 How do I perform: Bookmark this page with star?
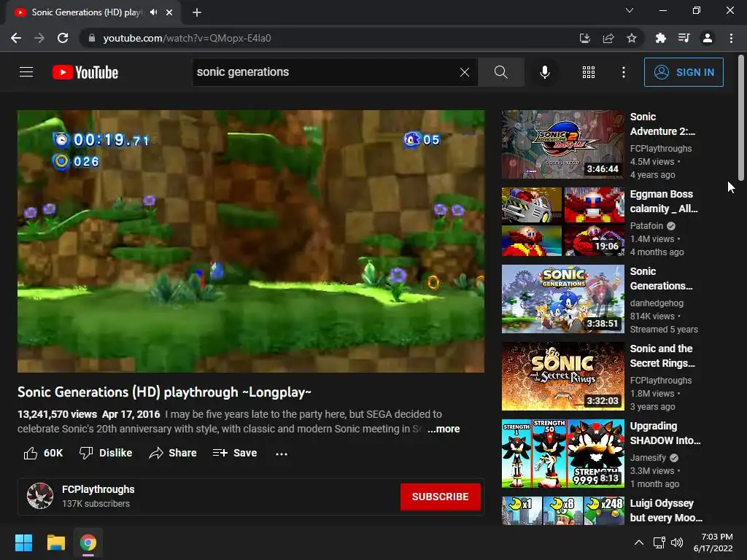click(x=631, y=38)
